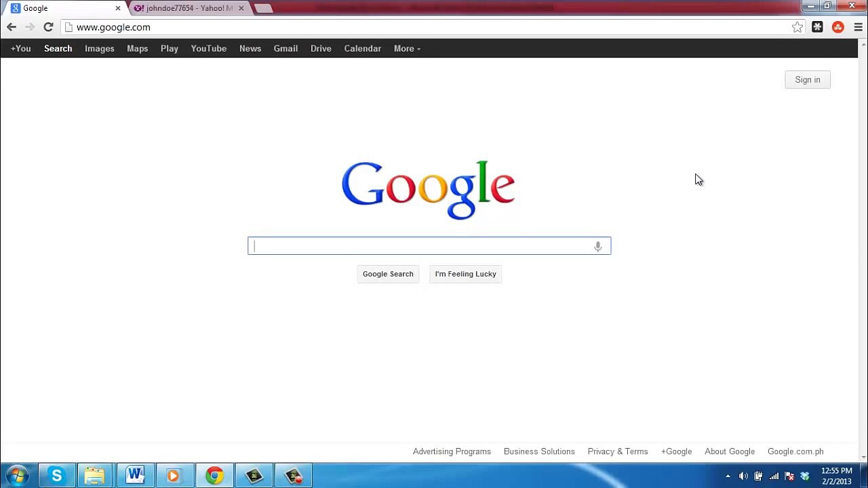Open the black puzzle-piece extension icon

[x=817, y=27]
